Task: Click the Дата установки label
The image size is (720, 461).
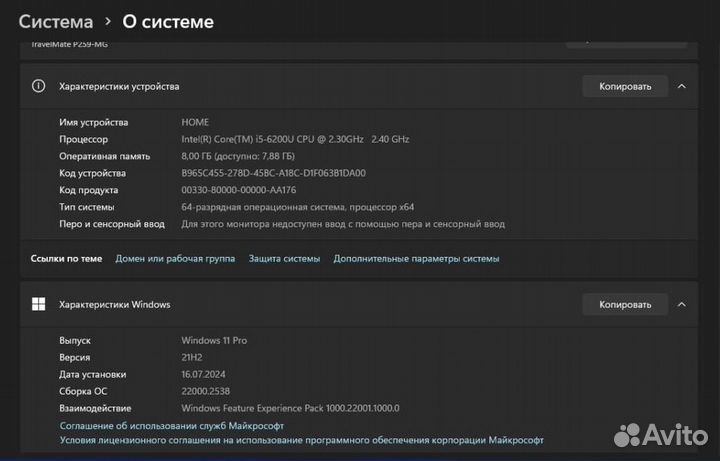Action: pos(92,374)
